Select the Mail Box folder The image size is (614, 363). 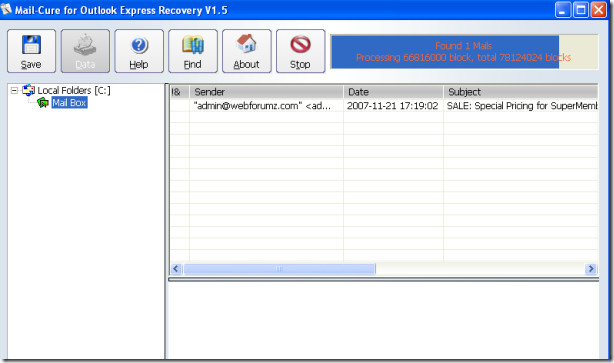pyautogui.click(x=69, y=103)
